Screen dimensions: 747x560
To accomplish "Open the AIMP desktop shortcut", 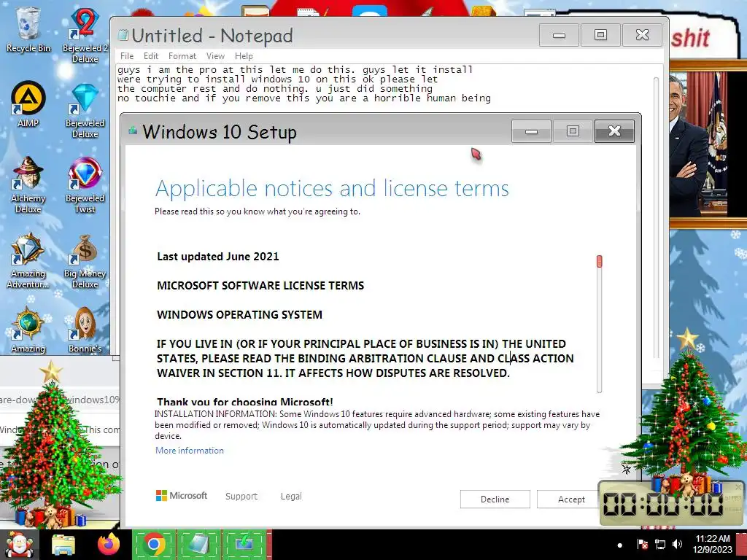I will (x=28, y=105).
